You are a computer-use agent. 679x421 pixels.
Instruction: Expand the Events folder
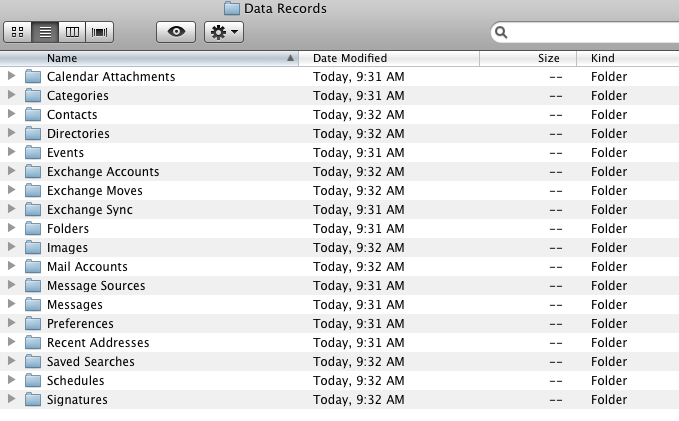coord(12,152)
